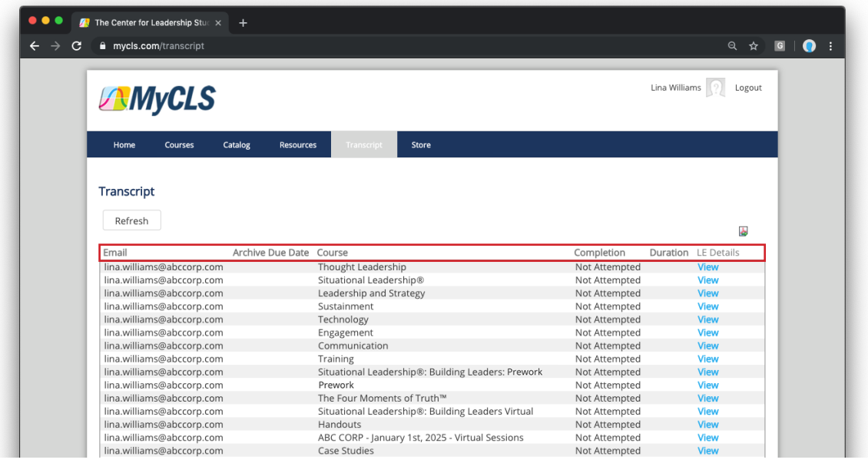The width and height of the screenshot is (868, 463).
Task: Click the browser forward arrow
Action: (55, 46)
